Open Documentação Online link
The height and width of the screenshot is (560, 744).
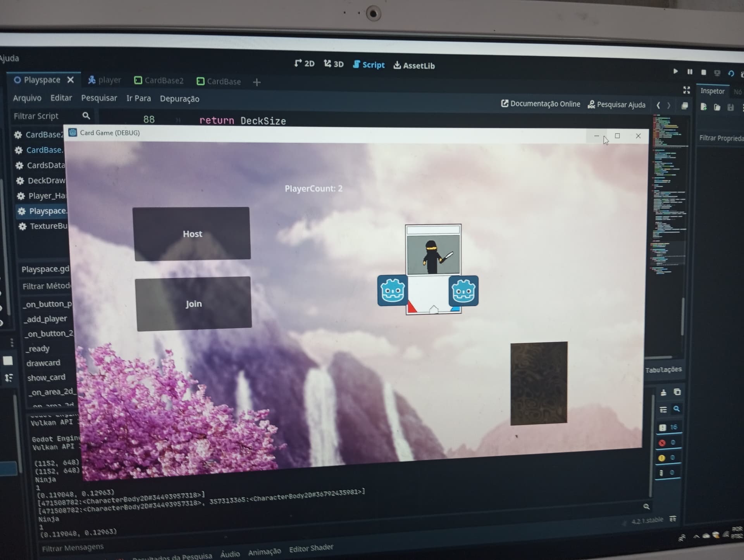point(541,104)
